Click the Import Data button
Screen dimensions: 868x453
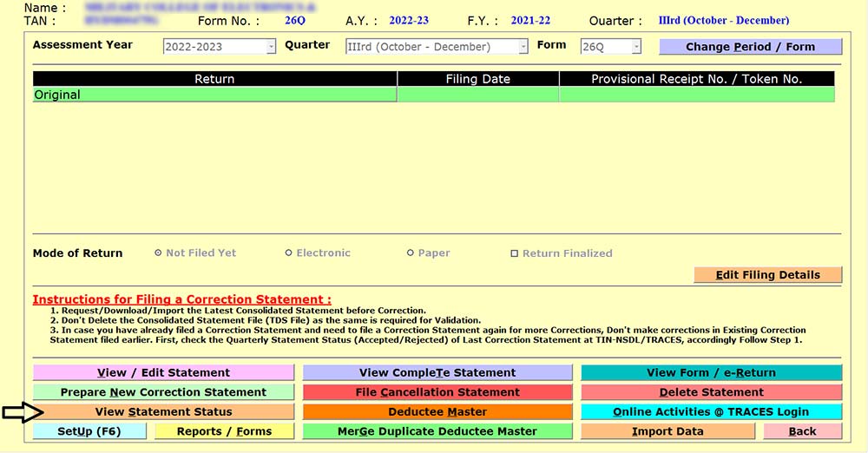[667, 431]
